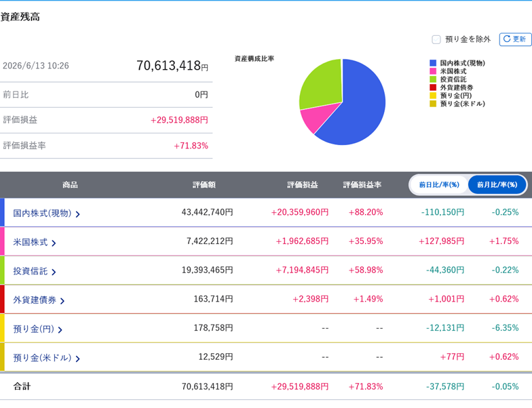Image resolution: width=532 pixels, height=408 pixels.
Task: Click the 評価損益率 column header
Action: coord(362,184)
